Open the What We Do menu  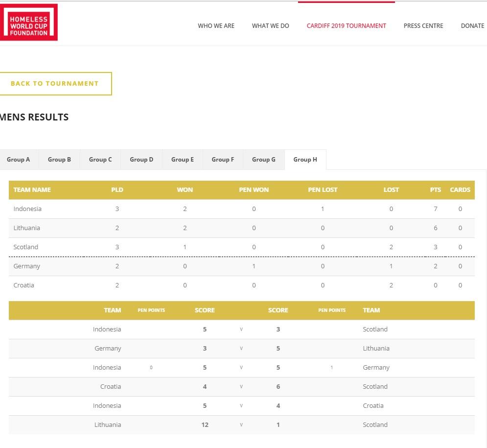[x=270, y=26]
